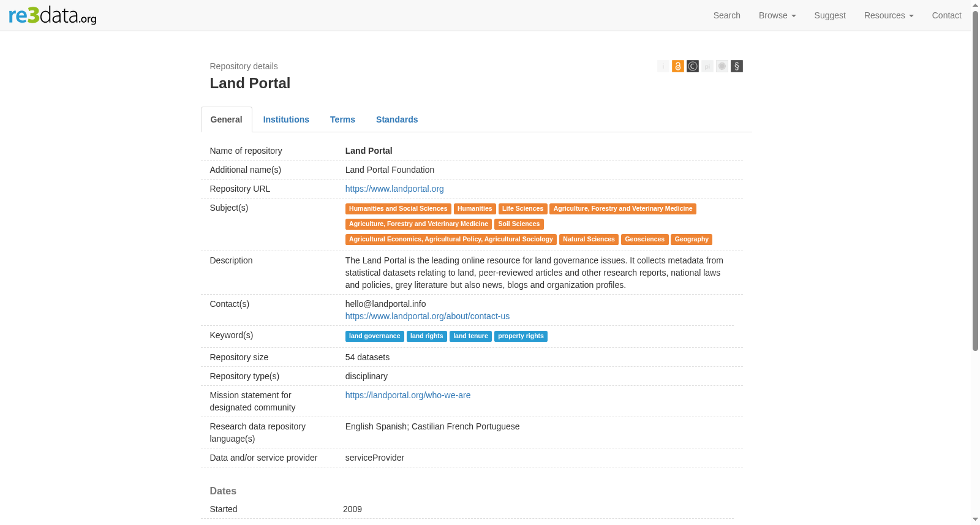This screenshot has height=525, width=980.
Task: Click the 'Mission statement for designated community' label
Action: click(x=252, y=401)
